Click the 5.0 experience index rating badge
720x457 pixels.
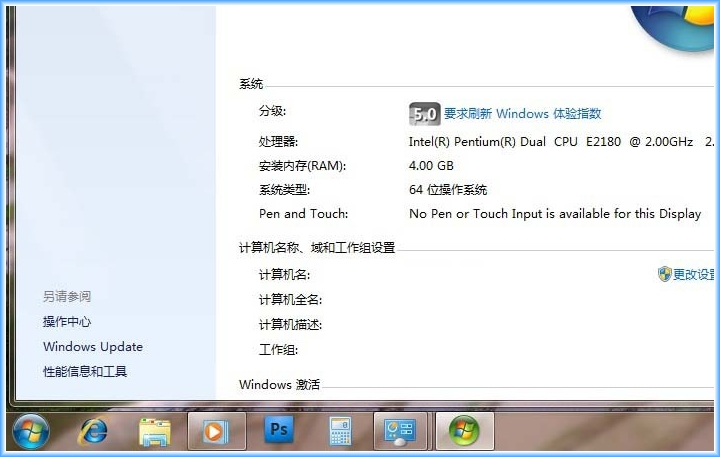(x=424, y=113)
